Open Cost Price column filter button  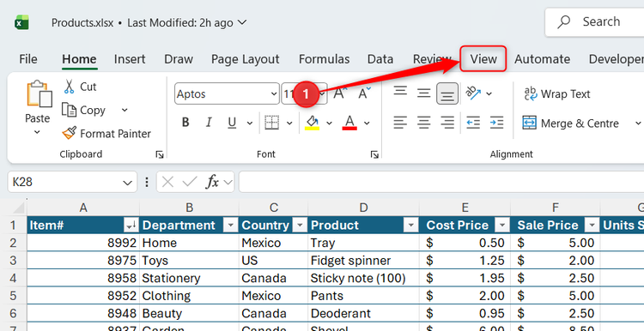coord(502,226)
